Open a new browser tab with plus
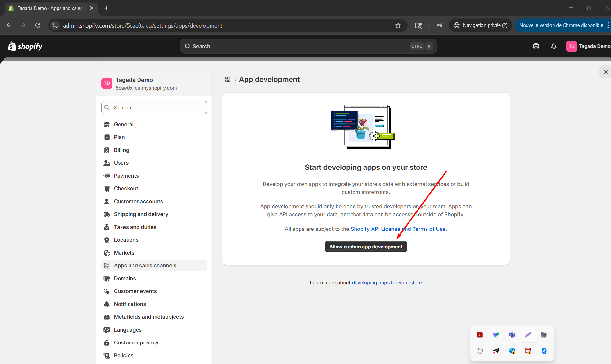The image size is (611, 364). click(x=106, y=8)
